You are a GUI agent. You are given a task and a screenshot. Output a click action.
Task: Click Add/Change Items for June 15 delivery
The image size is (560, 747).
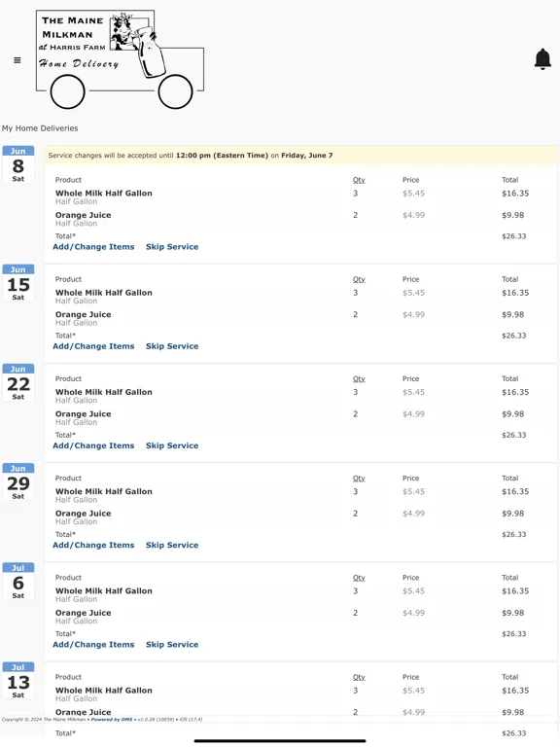pos(93,346)
